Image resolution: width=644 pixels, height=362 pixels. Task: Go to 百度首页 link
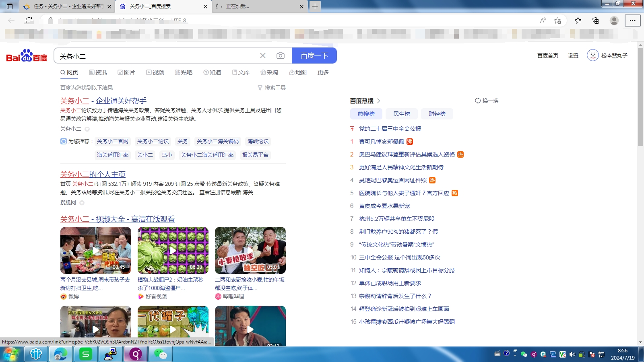coord(548,56)
